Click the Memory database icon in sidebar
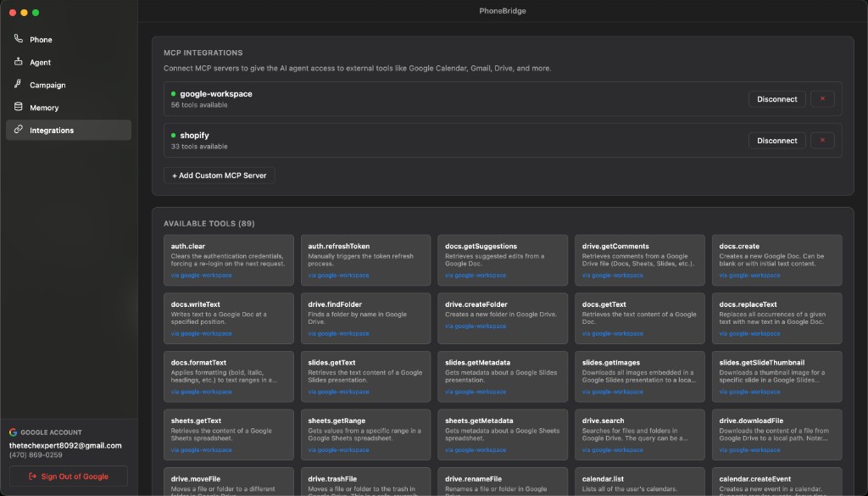This screenshot has height=496, width=868. pos(19,107)
